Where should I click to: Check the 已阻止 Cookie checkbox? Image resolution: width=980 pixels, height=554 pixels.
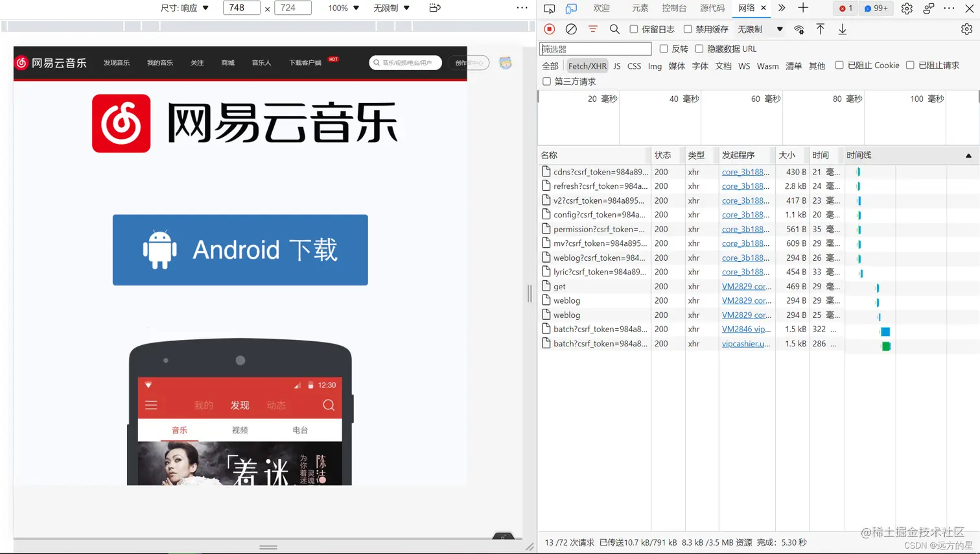coord(839,65)
